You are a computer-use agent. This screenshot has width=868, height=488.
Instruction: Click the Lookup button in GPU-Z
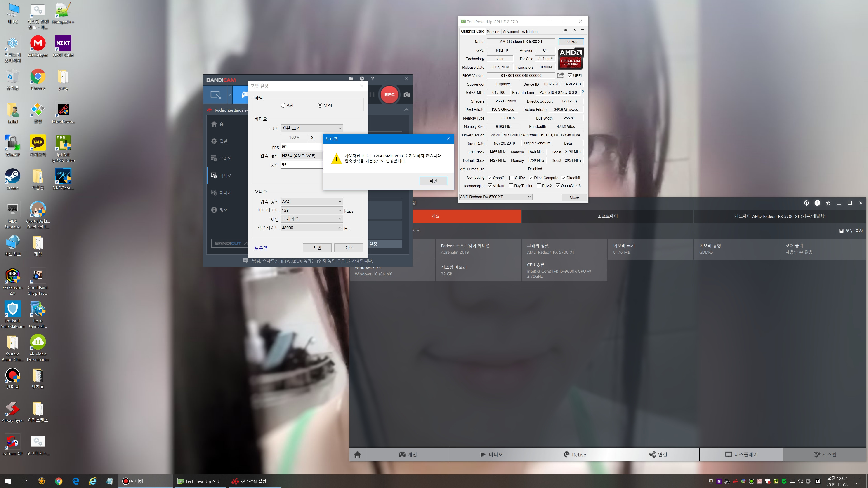(x=571, y=42)
